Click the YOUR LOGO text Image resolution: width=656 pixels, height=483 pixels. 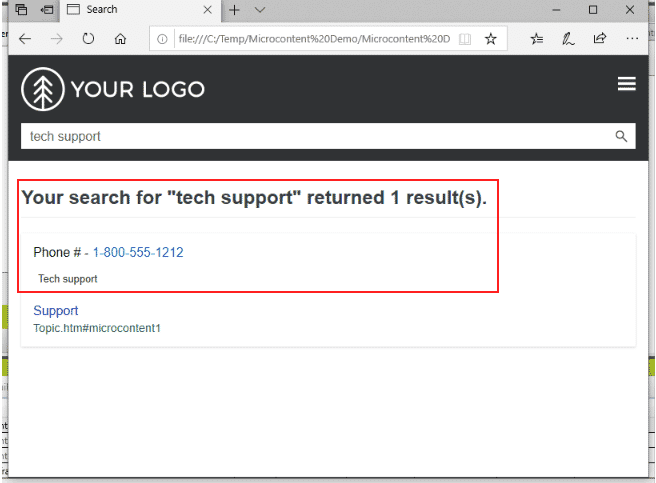pyautogui.click(x=138, y=89)
